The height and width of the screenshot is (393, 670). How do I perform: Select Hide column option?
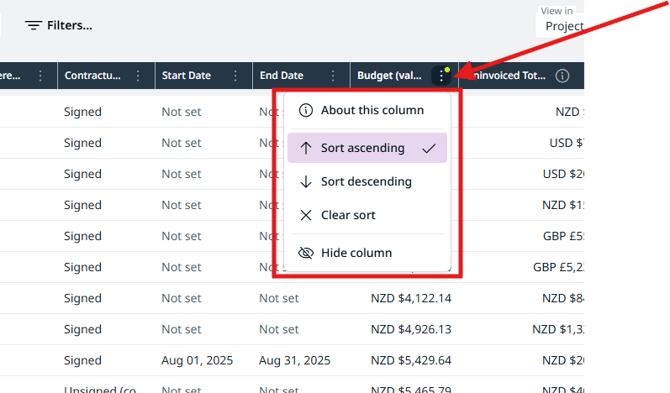click(367, 253)
